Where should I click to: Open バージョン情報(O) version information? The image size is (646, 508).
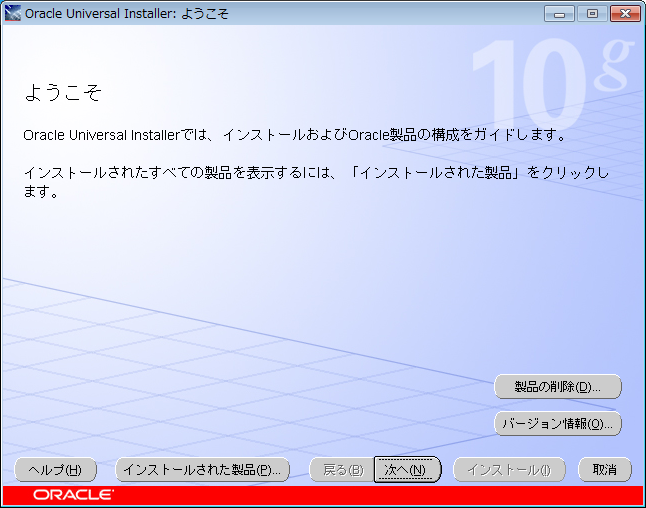558,423
